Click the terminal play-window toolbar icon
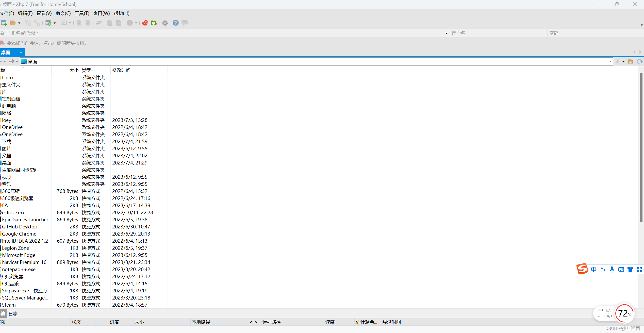The image size is (644, 333). [64, 23]
